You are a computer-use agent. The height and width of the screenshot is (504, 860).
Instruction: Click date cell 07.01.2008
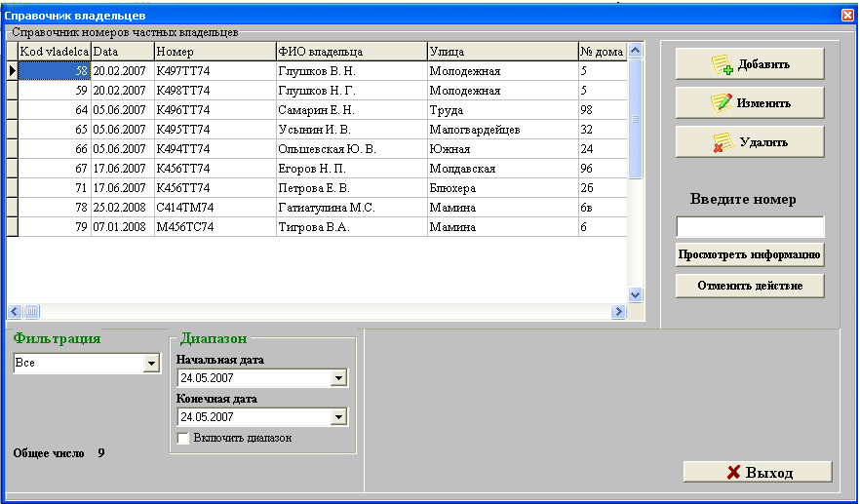click(122, 226)
